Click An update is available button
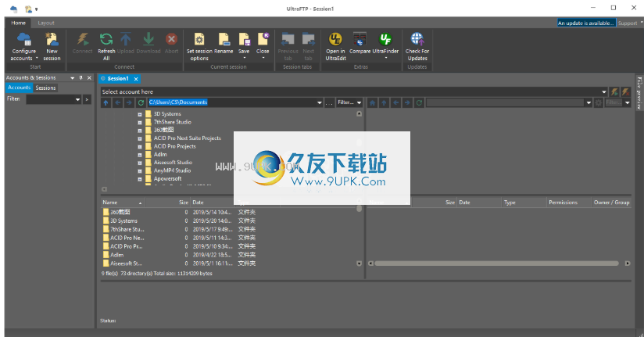This screenshot has height=337, width=644. 586,23
